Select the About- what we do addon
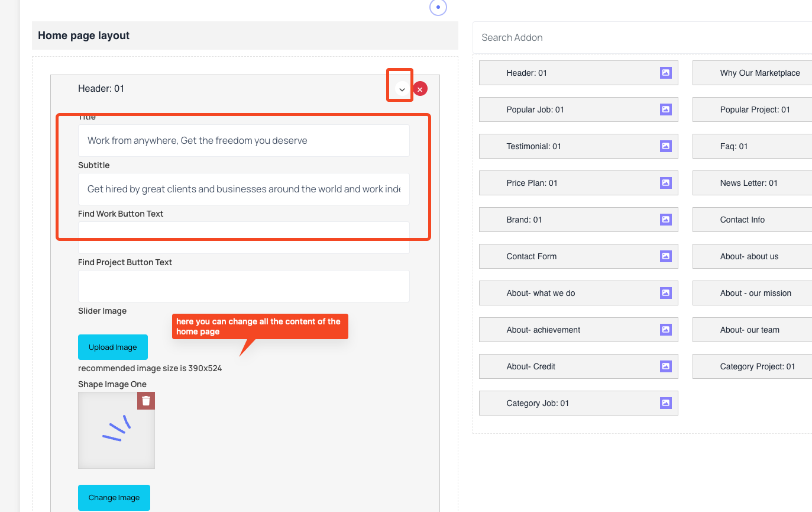Screen dimensions: 812x512 click(x=578, y=293)
